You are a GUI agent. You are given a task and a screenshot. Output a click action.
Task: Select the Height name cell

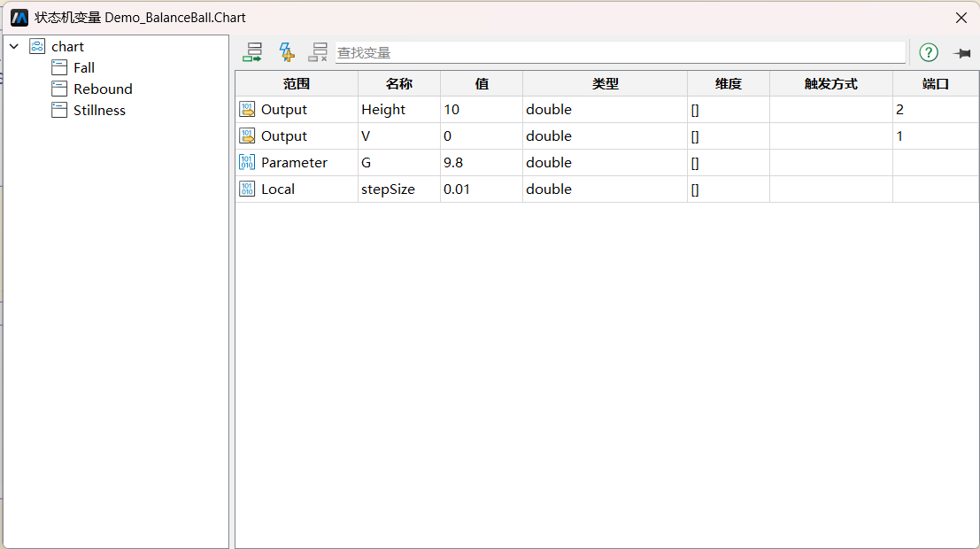click(x=398, y=110)
